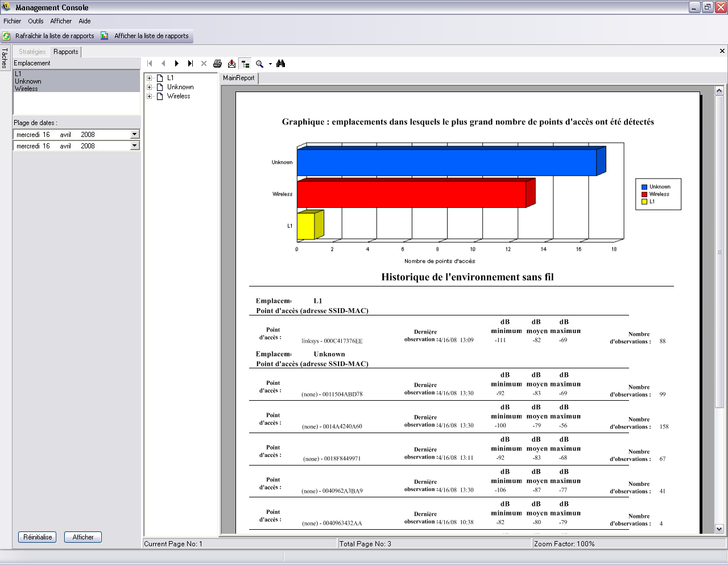The width and height of the screenshot is (728, 565).
Task: Click the Afficher la liste de rapports icon
Action: [x=105, y=36]
